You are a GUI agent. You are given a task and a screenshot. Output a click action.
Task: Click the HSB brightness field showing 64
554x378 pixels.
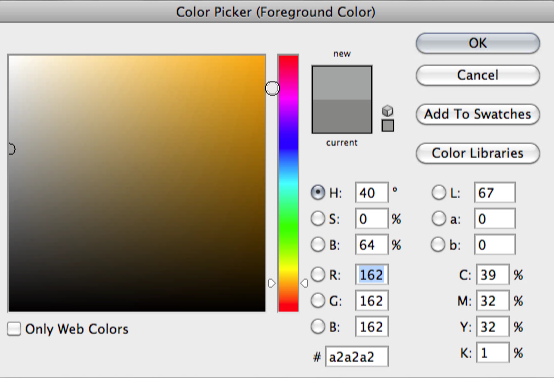pyautogui.click(x=372, y=244)
